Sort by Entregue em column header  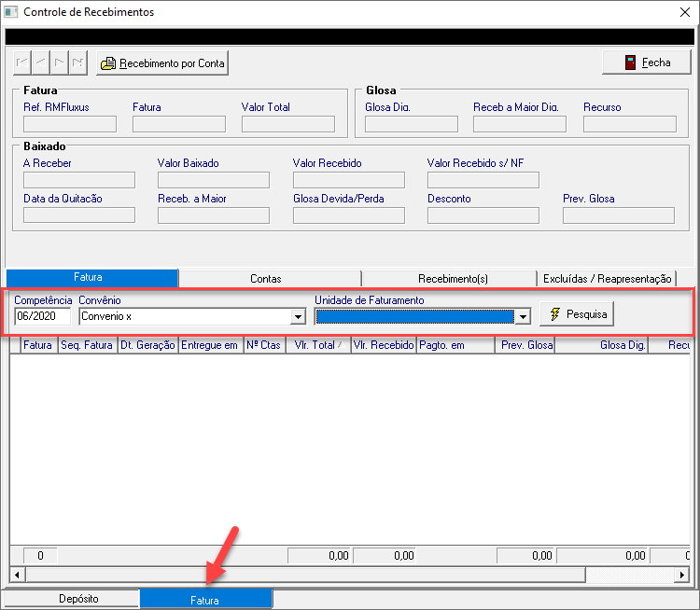(x=211, y=345)
